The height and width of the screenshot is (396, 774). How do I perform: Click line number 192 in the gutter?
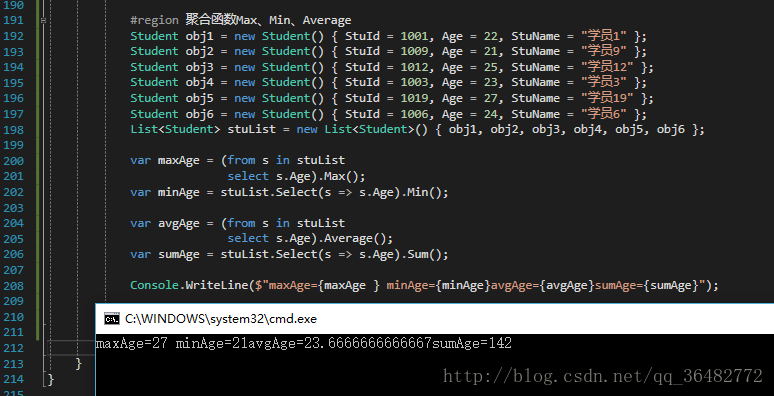13,36
